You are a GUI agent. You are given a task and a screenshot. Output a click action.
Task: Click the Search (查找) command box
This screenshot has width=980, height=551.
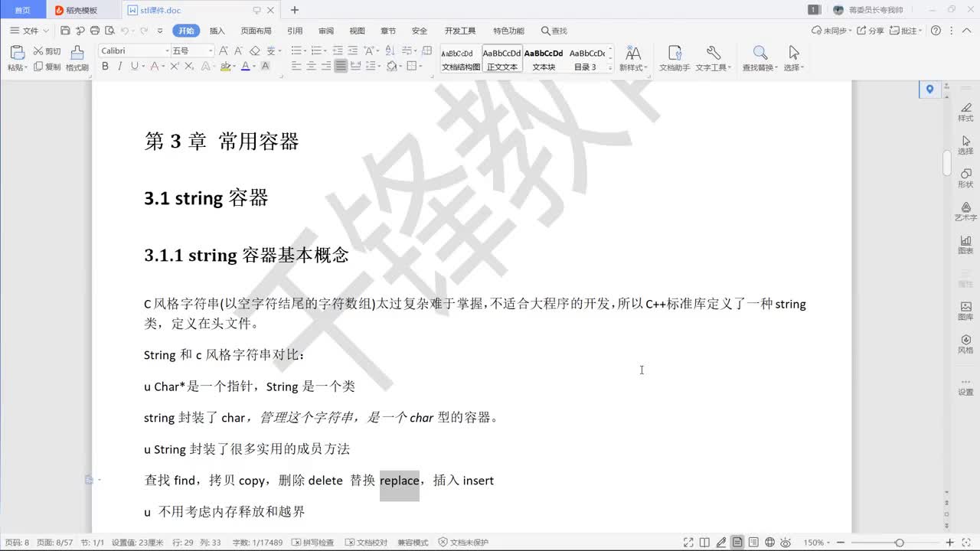click(554, 31)
